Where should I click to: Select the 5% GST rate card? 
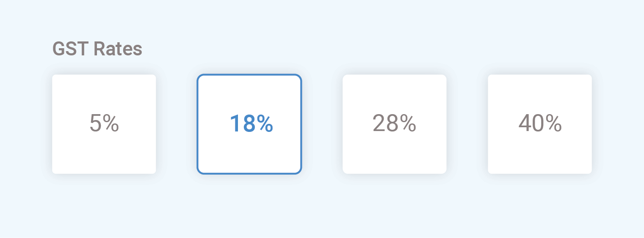104,124
